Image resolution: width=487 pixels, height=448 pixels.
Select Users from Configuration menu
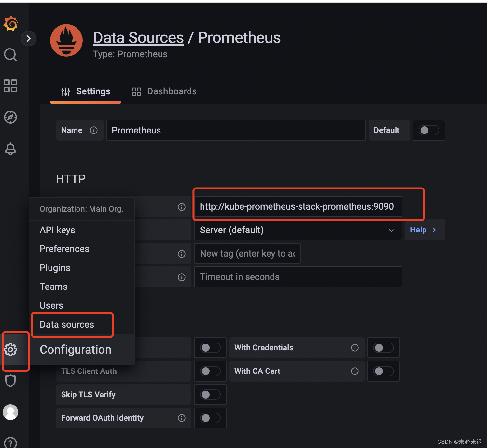51,306
